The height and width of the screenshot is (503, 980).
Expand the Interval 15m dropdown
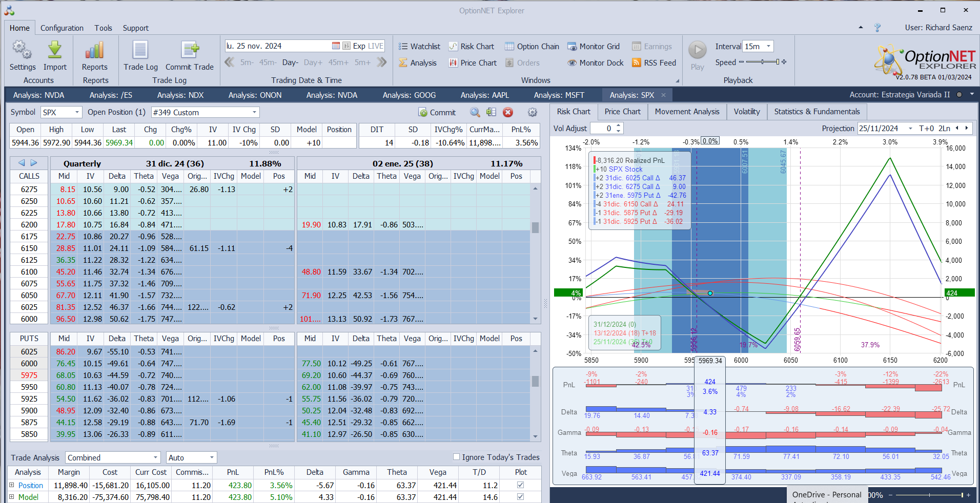point(768,47)
